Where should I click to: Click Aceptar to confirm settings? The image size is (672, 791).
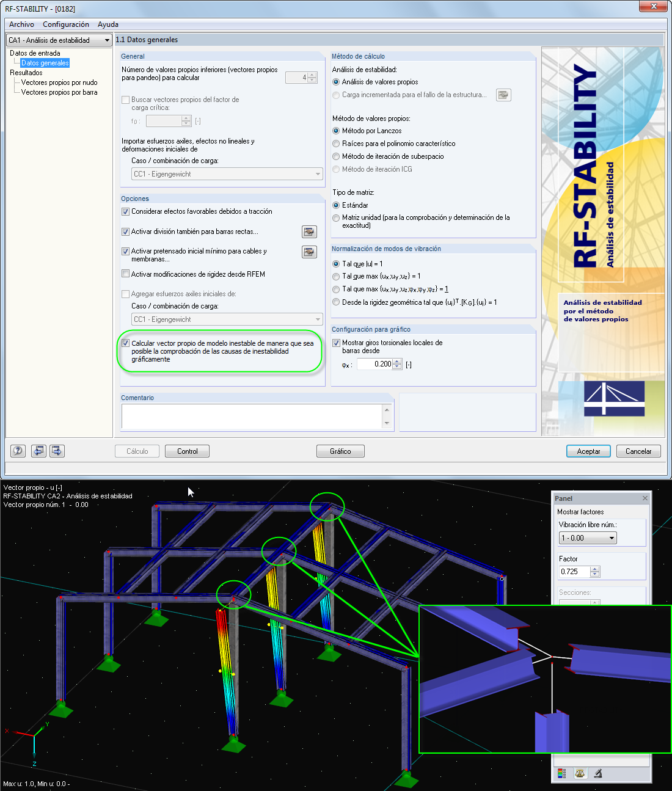588,451
